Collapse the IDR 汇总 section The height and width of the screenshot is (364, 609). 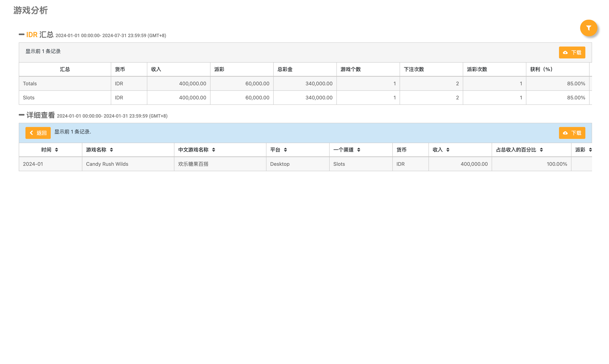point(22,35)
